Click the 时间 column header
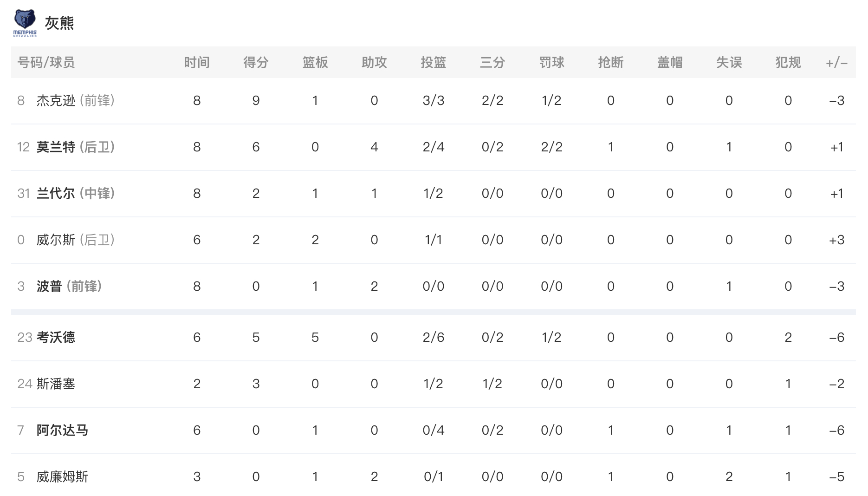The image size is (868, 496). pyautogui.click(x=197, y=62)
